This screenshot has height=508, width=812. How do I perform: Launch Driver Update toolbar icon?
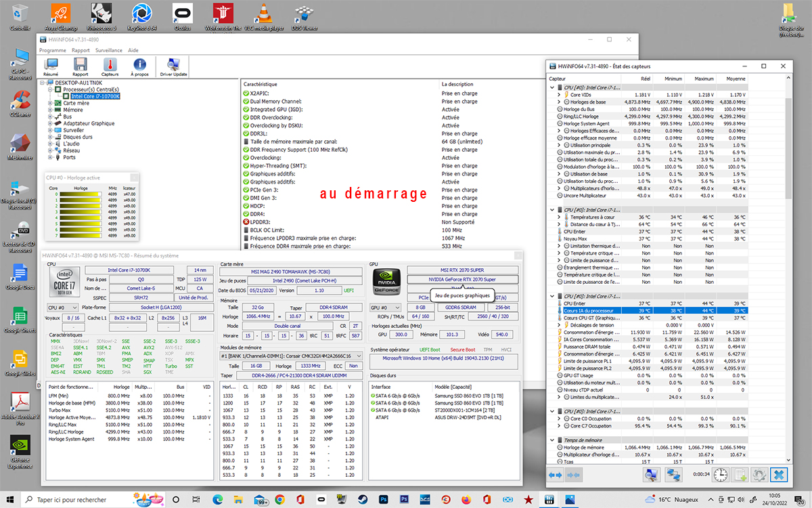(173, 66)
